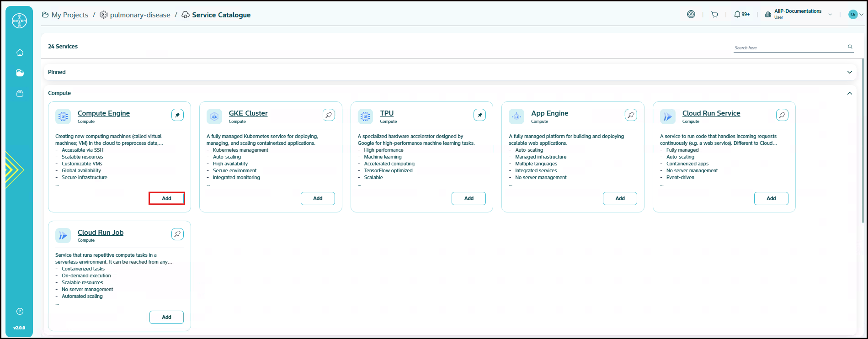This screenshot has width=868, height=339.
Task: Open the Home icon in the sidebar
Action: 20,53
